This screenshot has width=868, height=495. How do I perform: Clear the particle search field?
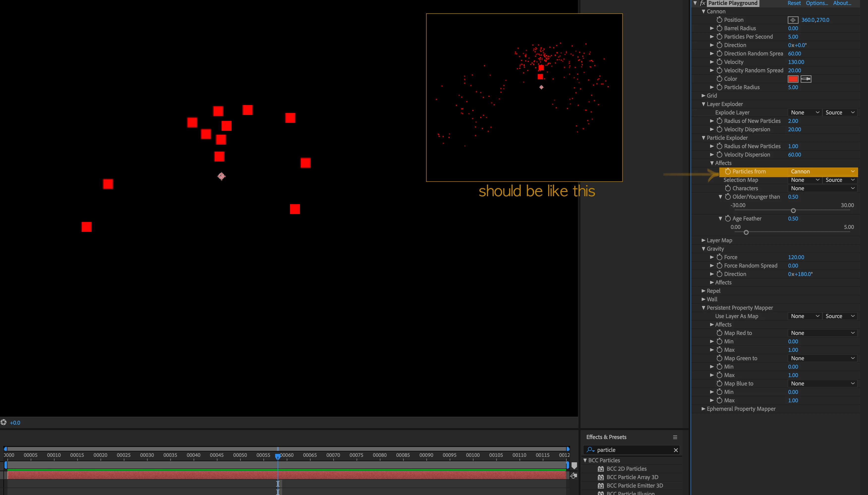[x=676, y=450]
